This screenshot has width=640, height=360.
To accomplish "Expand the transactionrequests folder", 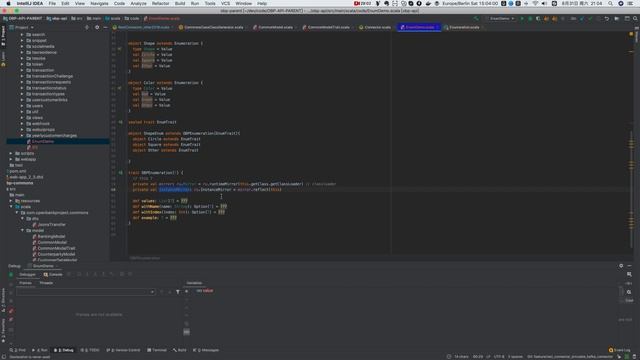I will click(x=22, y=82).
